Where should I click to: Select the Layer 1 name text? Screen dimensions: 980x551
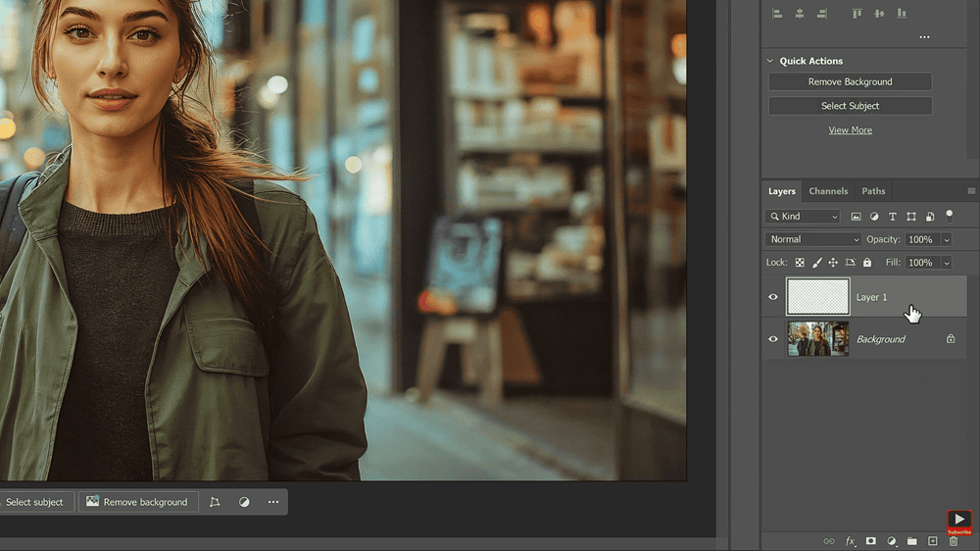871,297
